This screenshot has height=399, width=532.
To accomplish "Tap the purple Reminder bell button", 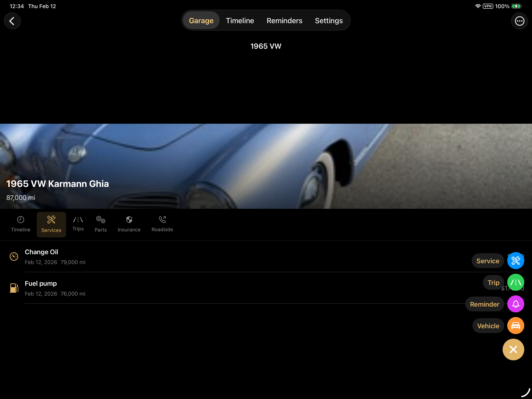I will click(x=516, y=304).
